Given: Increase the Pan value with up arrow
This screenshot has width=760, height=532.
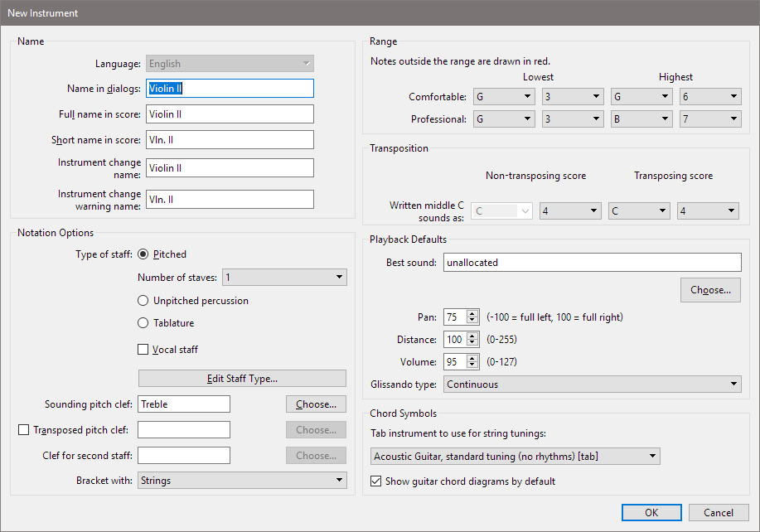Looking at the screenshot, I should [472, 313].
